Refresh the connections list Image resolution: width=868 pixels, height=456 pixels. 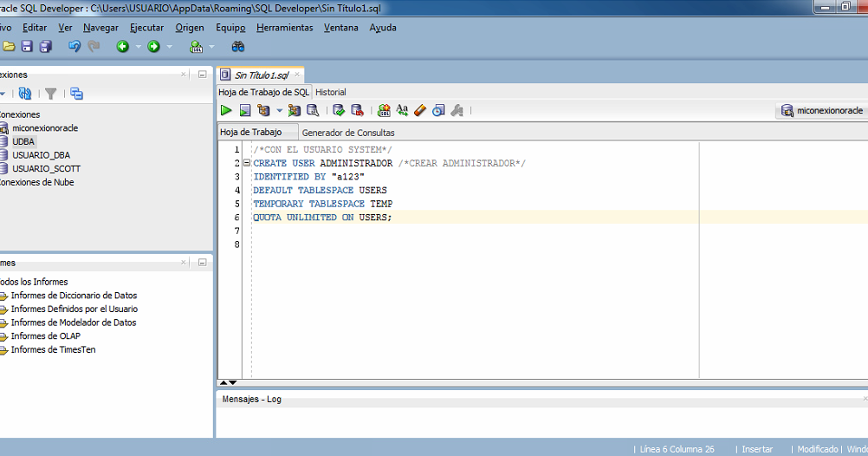click(25, 94)
